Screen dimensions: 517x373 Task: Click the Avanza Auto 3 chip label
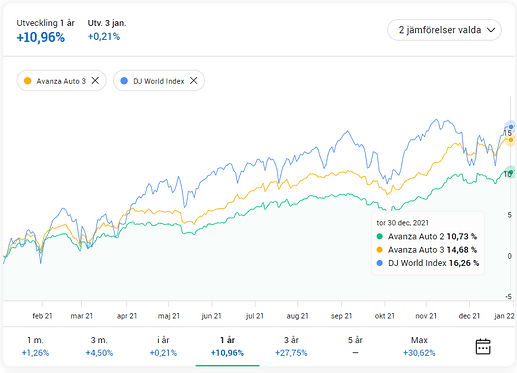(x=61, y=81)
